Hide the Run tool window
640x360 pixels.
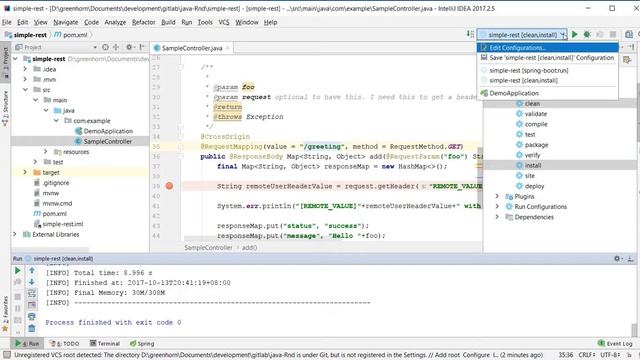pos(630,258)
